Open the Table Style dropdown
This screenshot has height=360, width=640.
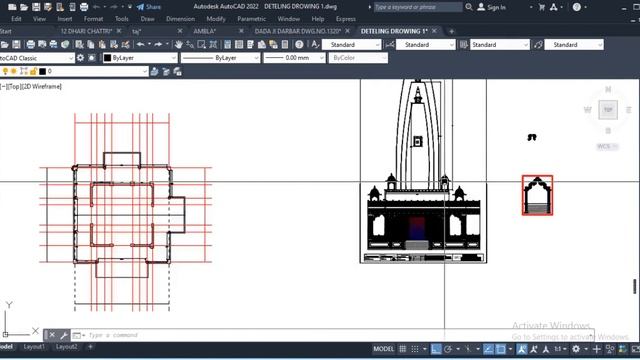(x=500, y=44)
